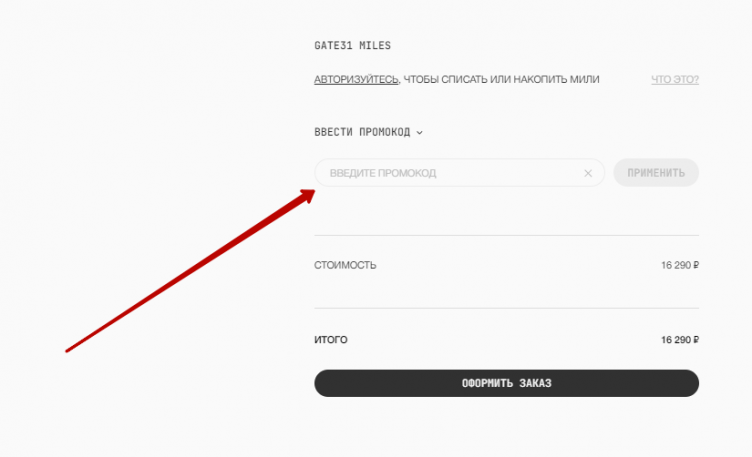Click the ruble sign in the Стоимость amount

coord(695,265)
